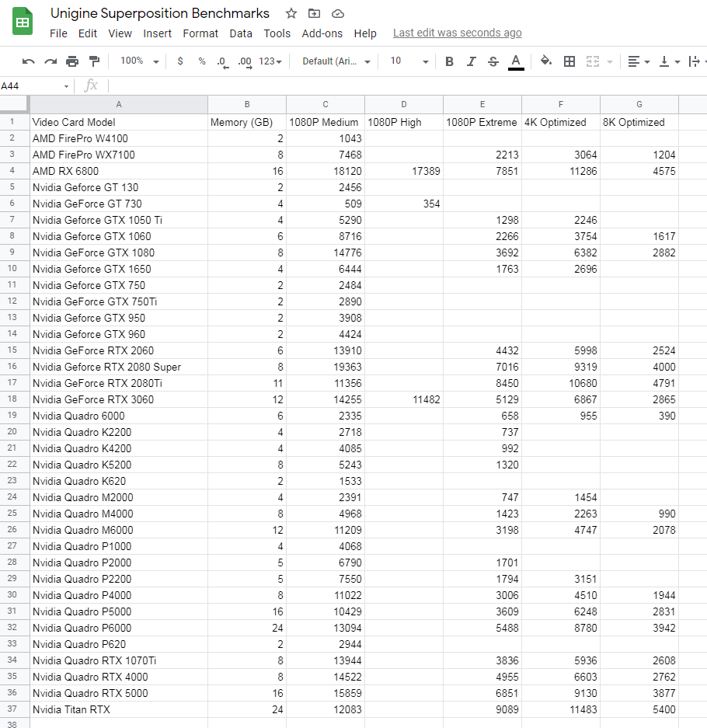Select column D header
The width and height of the screenshot is (707, 728).
click(x=404, y=104)
